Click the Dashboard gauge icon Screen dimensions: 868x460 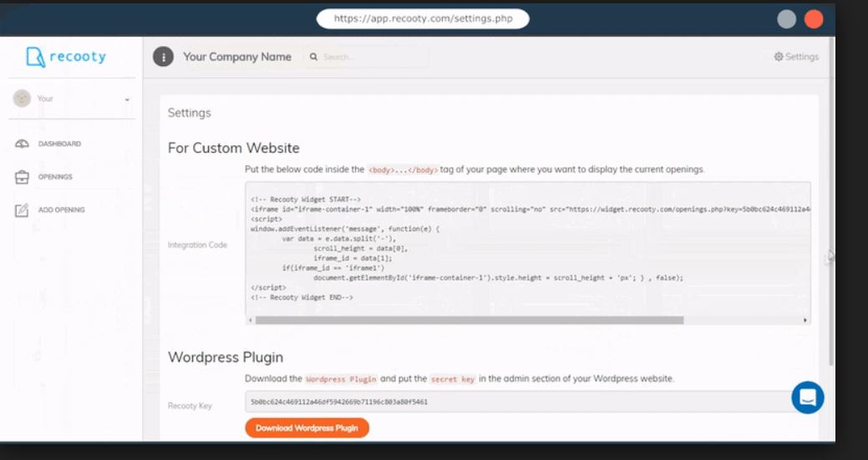click(22, 144)
